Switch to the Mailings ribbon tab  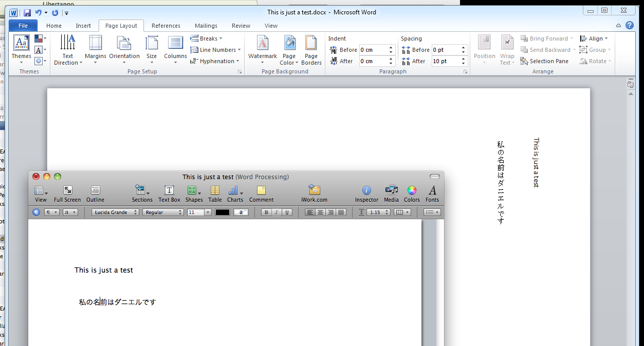click(x=206, y=26)
